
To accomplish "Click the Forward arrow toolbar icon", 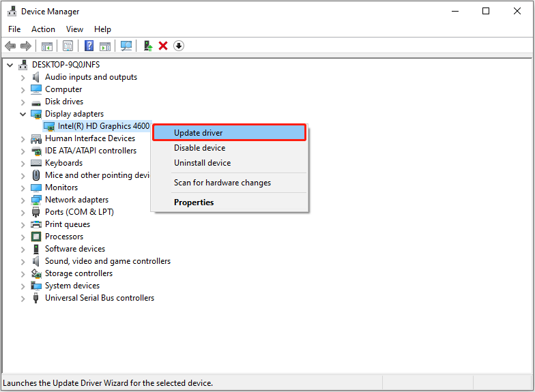I will 26,46.
